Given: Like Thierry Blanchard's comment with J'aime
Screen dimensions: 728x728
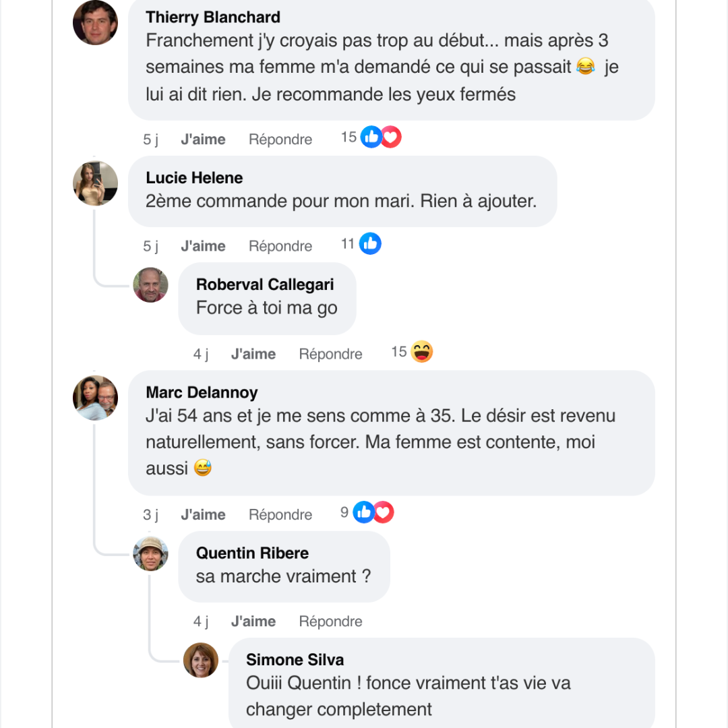Looking at the screenshot, I should click(x=203, y=140).
